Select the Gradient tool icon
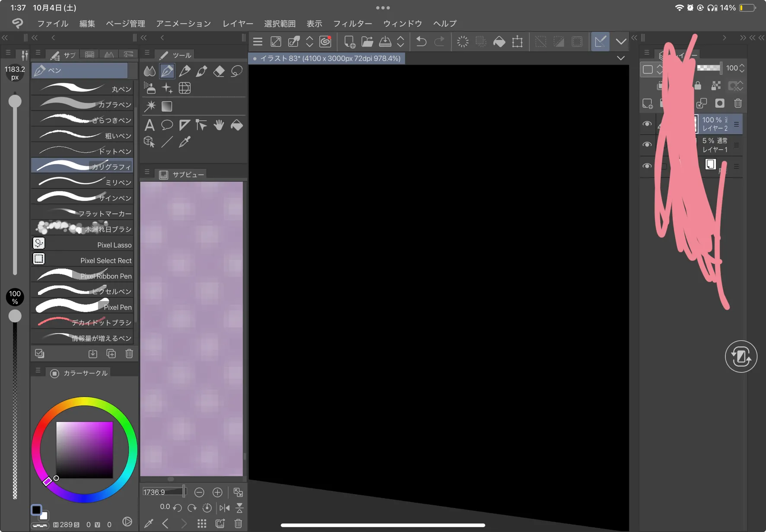The height and width of the screenshot is (532, 766). pyautogui.click(x=167, y=106)
